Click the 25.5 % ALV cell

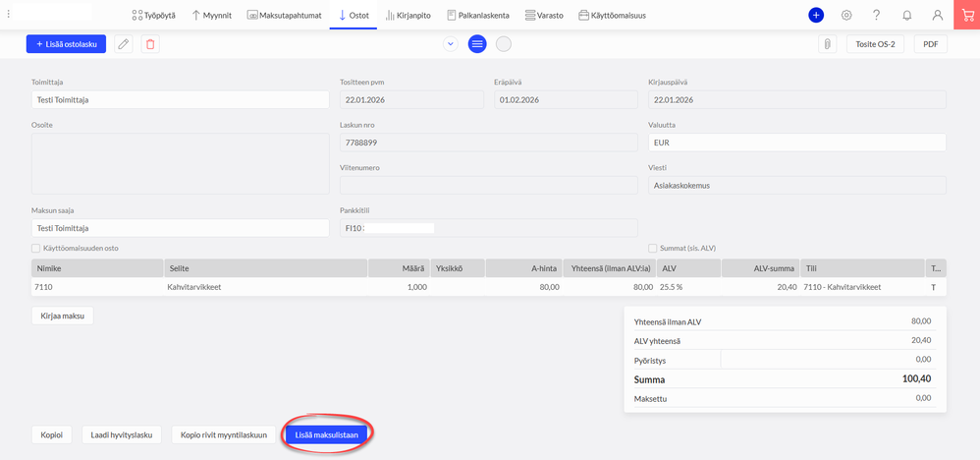pos(689,287)
